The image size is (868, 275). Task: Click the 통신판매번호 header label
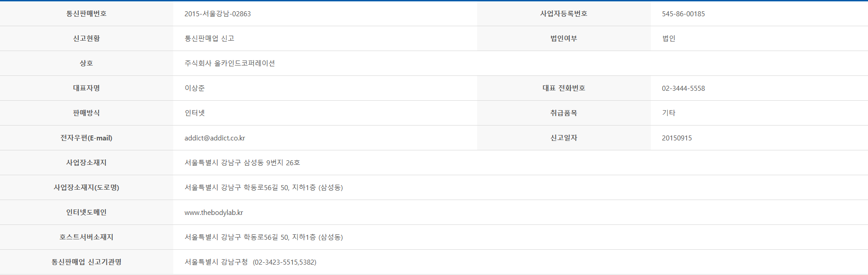(86, 14)
